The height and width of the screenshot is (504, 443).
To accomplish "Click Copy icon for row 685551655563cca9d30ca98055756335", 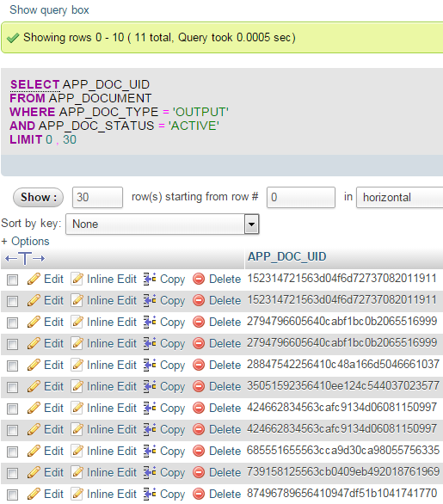I will tap(150, 451).
